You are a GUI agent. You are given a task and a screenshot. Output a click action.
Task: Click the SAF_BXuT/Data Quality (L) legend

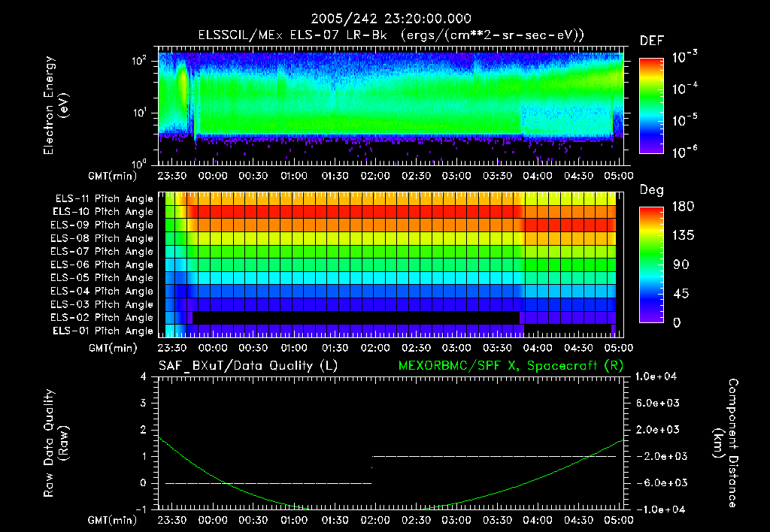pos(248,366)
